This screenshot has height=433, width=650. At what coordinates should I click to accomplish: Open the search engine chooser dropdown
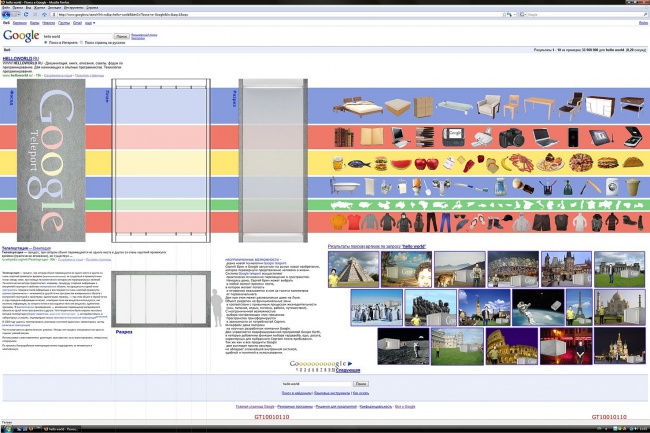point(522,15)
